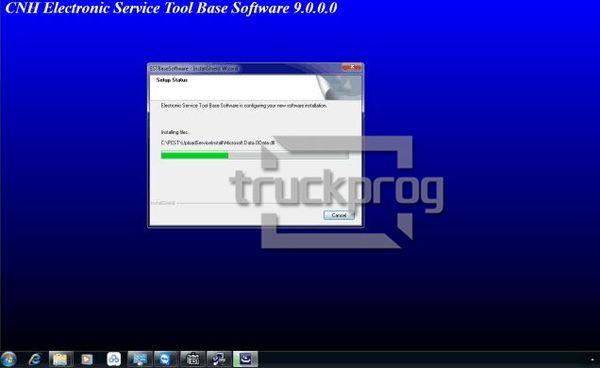
Task: Click the blue tools icon on the taskbar
Action: (219, 359)
